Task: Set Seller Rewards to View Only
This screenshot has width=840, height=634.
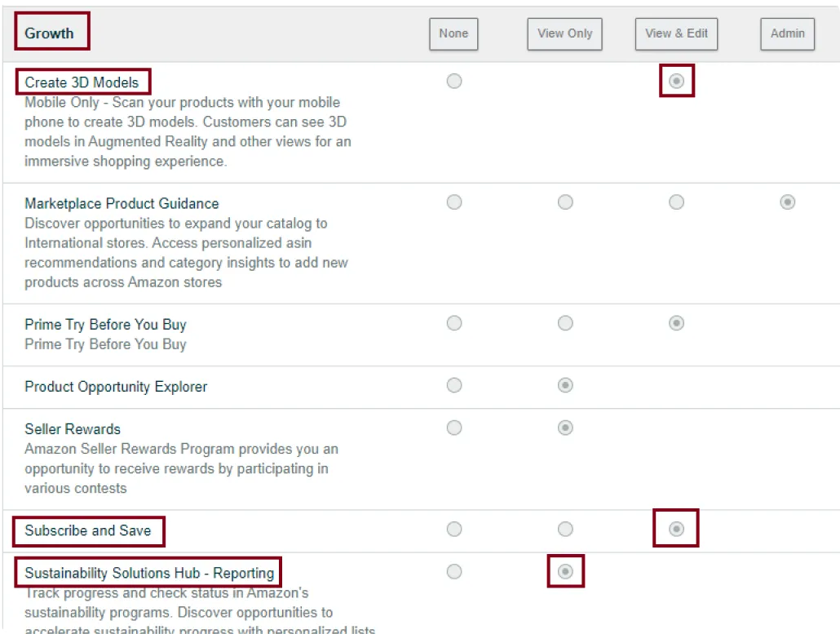Action: pyautogui.click(x=565, y=428)
